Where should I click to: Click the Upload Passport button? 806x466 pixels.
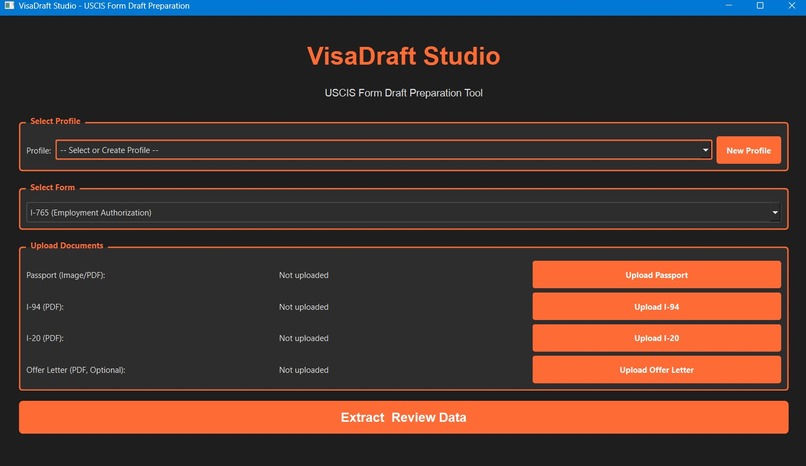point(656,275)
